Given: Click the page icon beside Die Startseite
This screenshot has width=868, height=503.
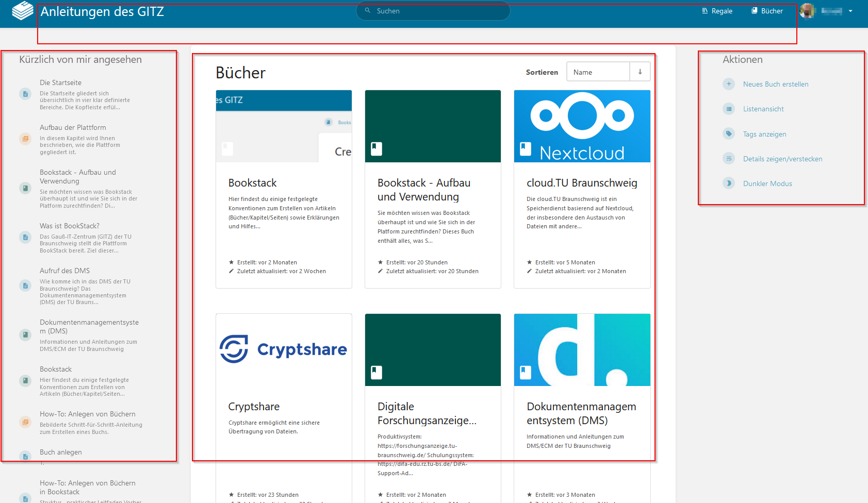Looking at the screenshot, I should [25, 94].
